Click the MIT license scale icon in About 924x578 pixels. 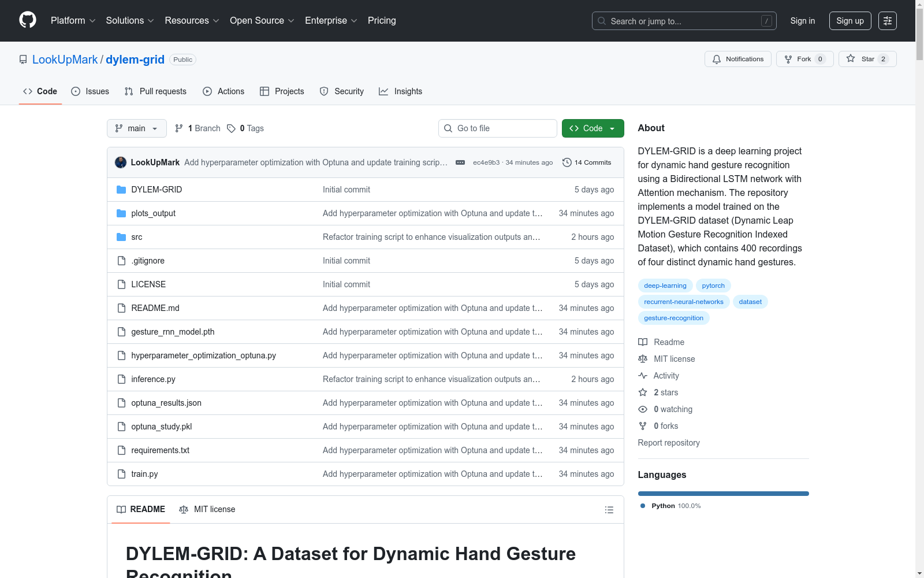[643, 359]
